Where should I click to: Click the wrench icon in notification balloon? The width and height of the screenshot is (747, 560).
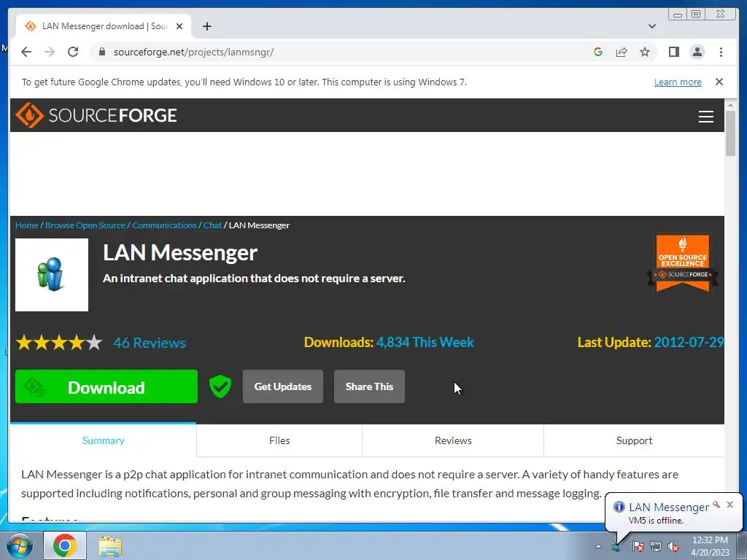point(716,505)
